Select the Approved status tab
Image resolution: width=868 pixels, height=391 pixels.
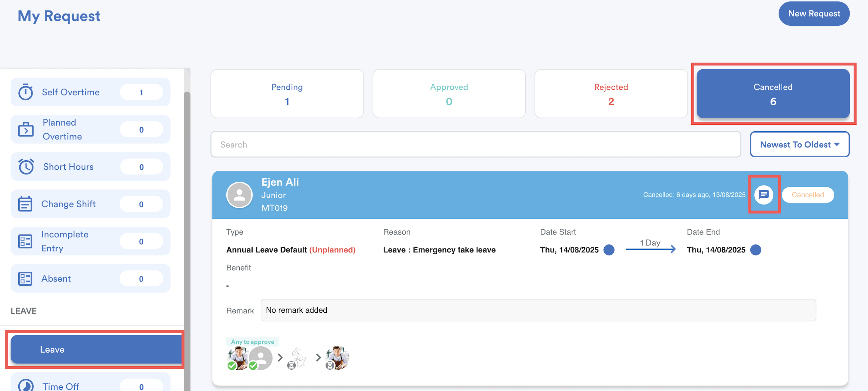(x=449, y=94)
